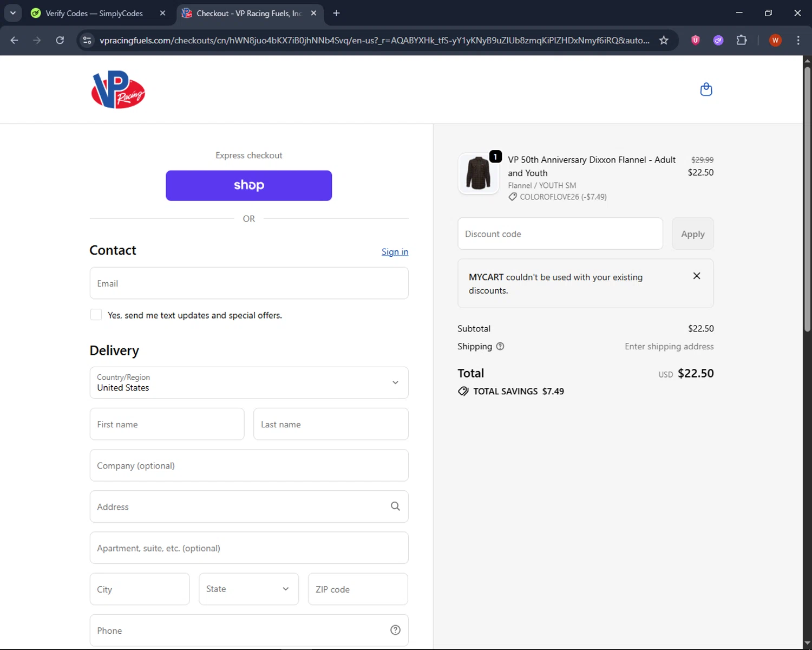Screen dimensions: 812x650
Task: Restore down the Chrome window
Action: click(768, 13)
